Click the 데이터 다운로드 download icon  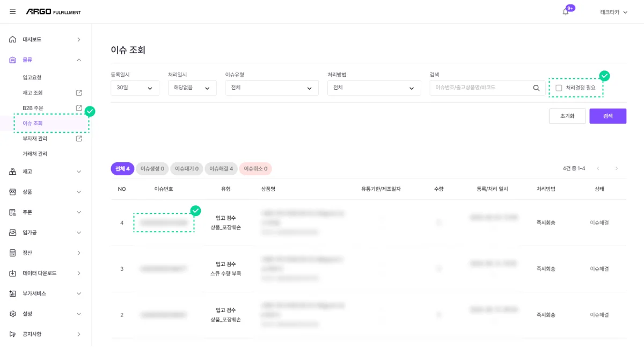[x=12, y=273]
